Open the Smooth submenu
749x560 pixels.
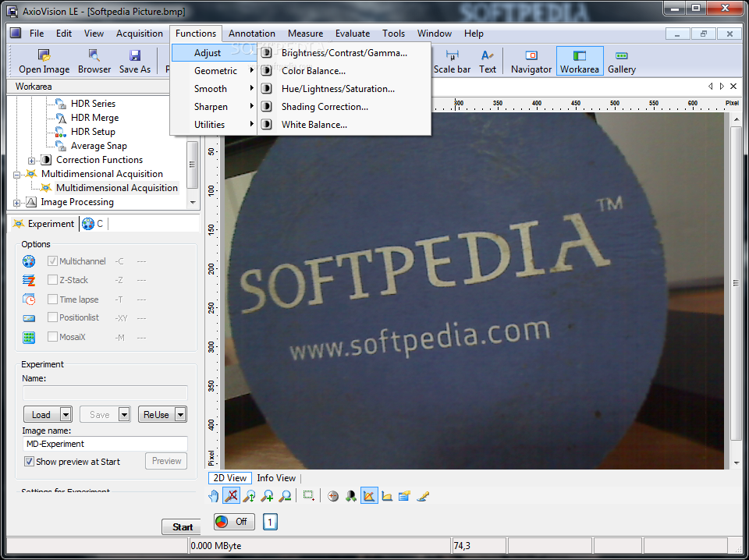[214, 89]
